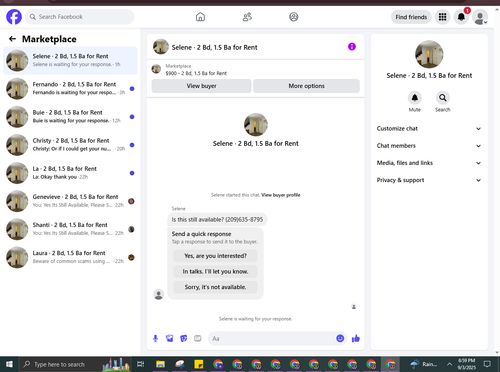This screenshot has width=500, height=372.
Task: Attach a photo using the image icon
Action: click(x=170, y=339)
